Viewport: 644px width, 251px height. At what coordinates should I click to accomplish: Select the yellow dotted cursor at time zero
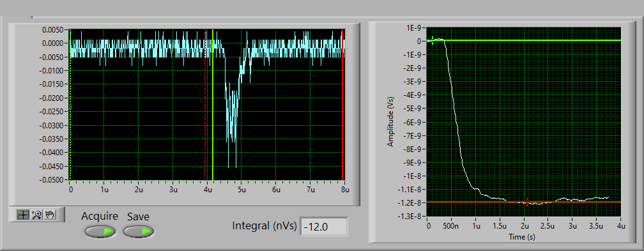pos(70,105)
